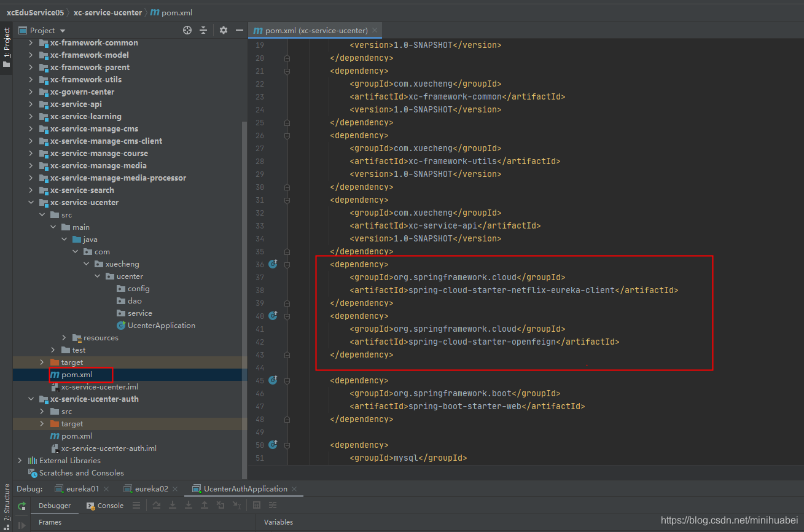Select xc-service-ucenter.iml file

coord(94,386)
